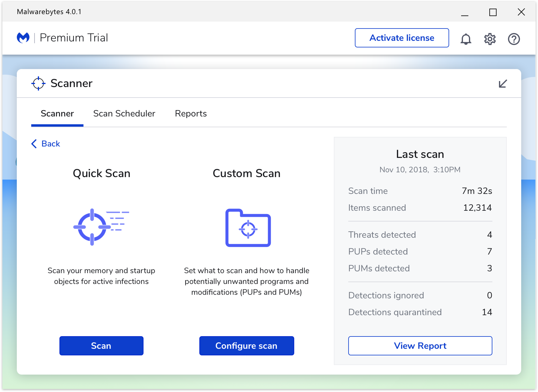Viewport: 538px width, 392px height.
Task: Click the Premium Trial text in the header
Action: tap(74, 38)
